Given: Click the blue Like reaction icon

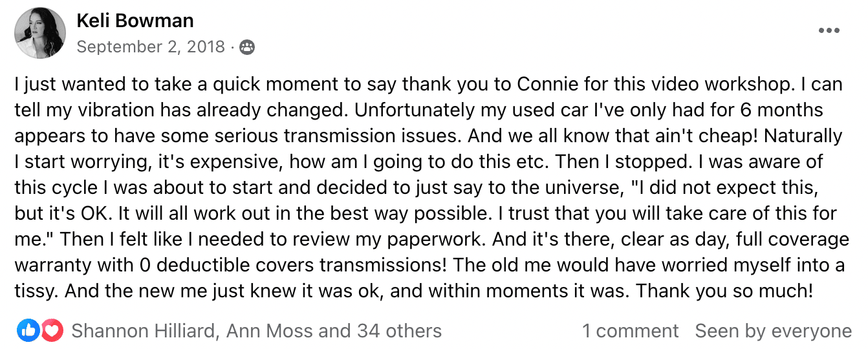Looking at the screenshot, I should click(28, 332).
